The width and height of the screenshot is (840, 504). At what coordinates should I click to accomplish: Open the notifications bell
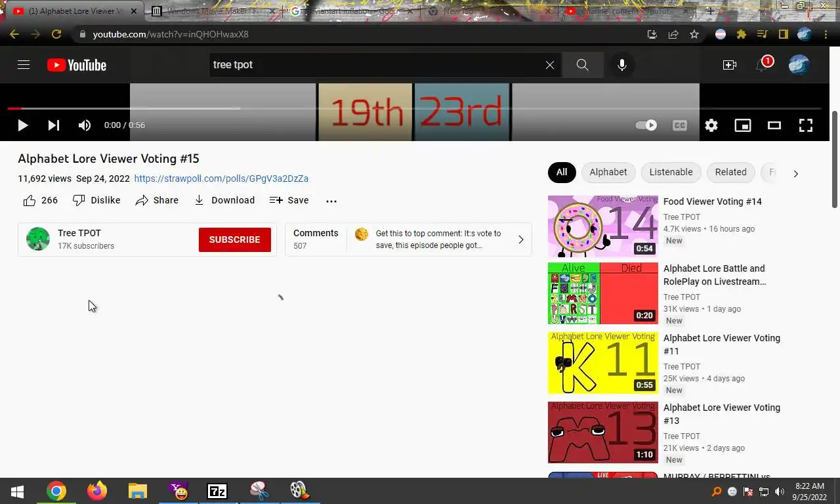(x=763, y=65)
